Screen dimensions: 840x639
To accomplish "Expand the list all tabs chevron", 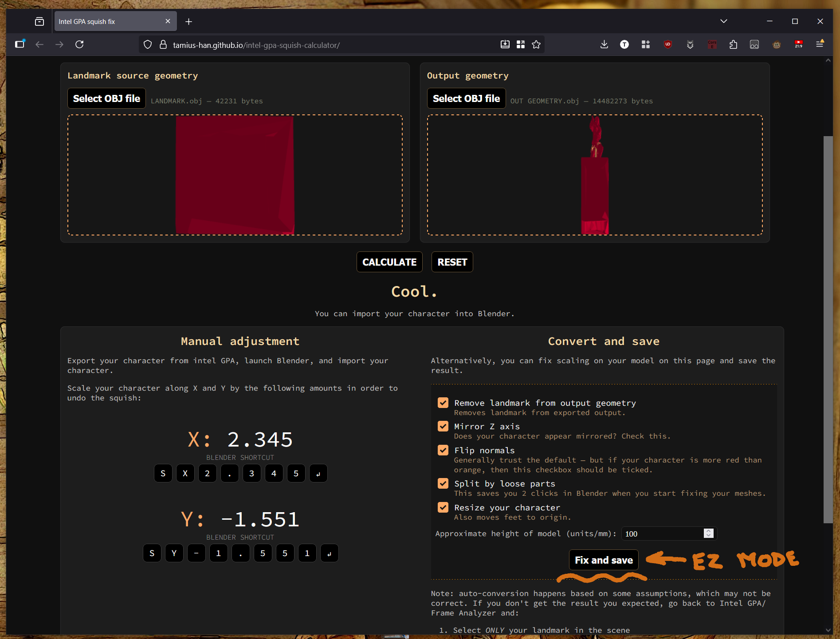I will [x=723, y=21].
